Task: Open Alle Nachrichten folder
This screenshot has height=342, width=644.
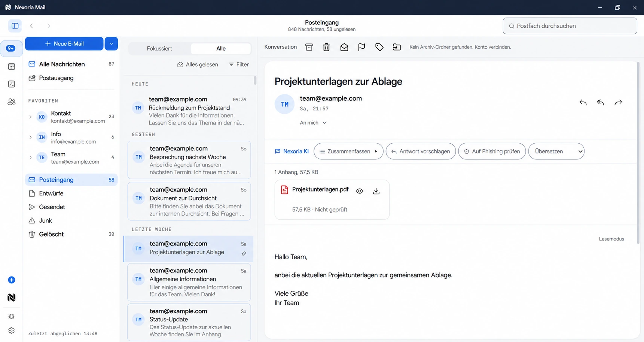Action: click(71, 64)
